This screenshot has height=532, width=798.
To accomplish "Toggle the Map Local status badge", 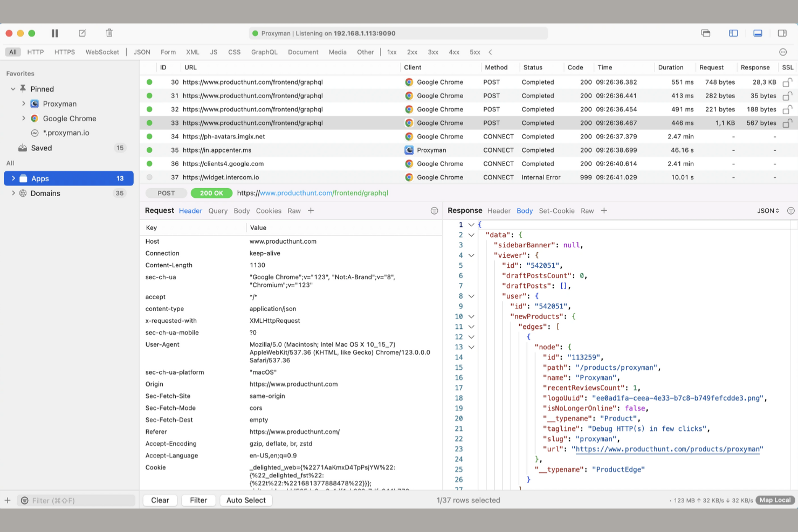I will (x=775, y=501).
